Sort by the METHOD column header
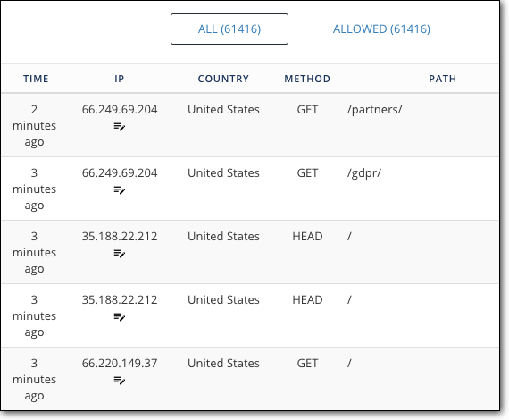This screenshot has height=420, width=509. pos(307,79)
